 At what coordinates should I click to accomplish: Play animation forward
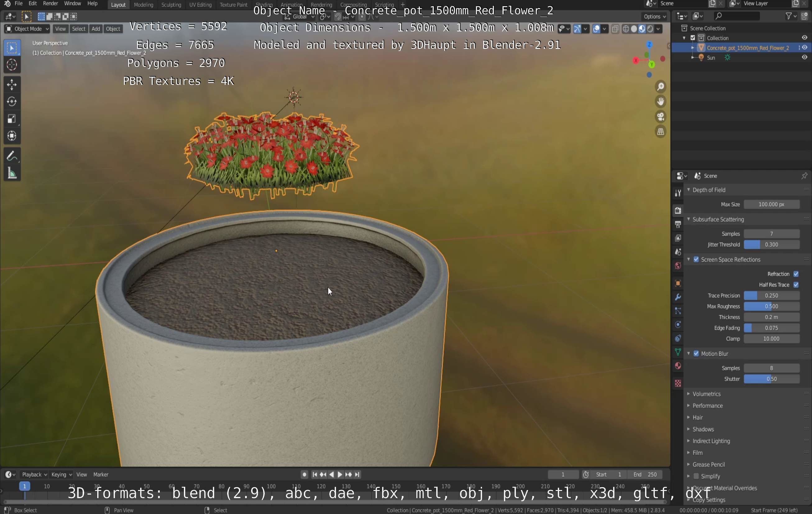340,475
